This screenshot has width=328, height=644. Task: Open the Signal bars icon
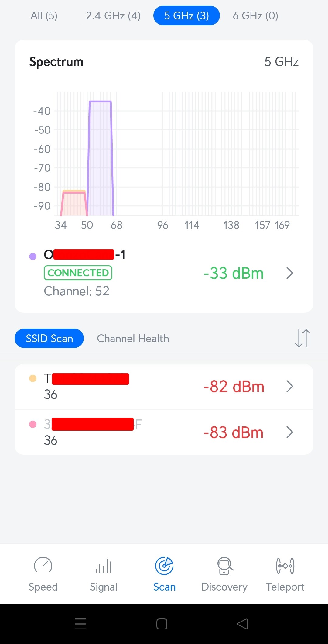[104, 566]
